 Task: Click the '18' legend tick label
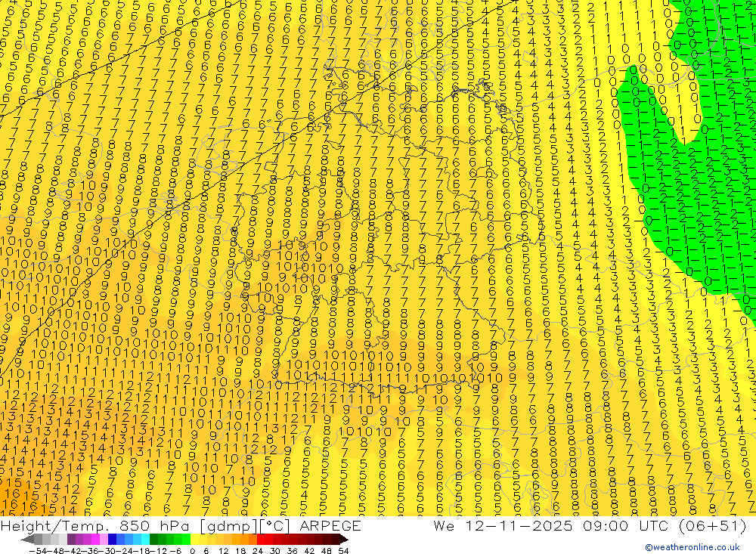coord(240,551)
